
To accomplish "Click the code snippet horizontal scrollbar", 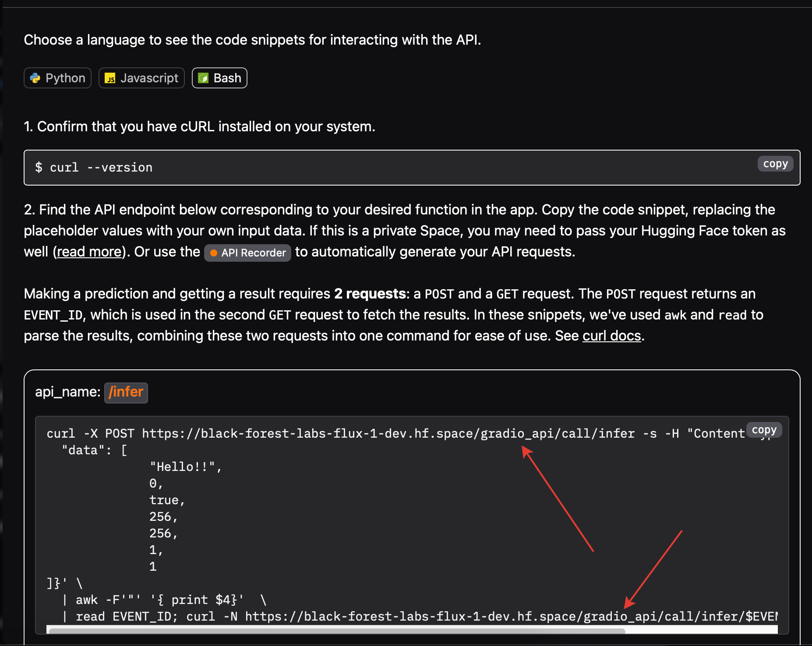I will click(x=336, y=631).
